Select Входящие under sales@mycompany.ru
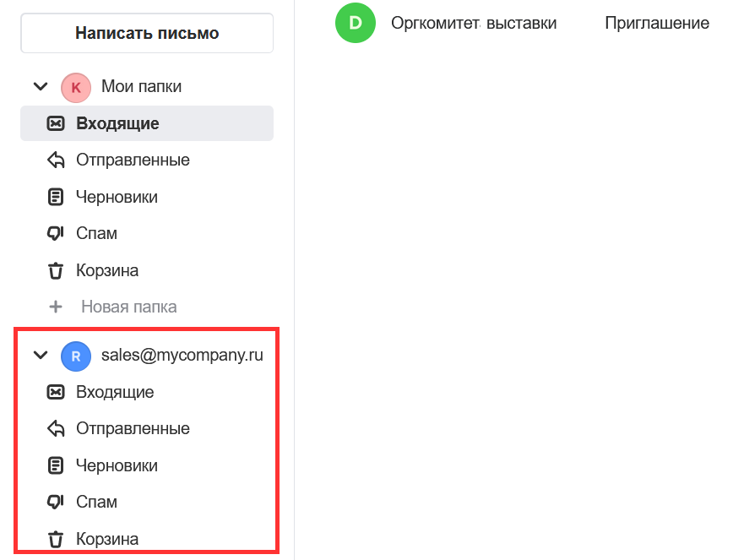The width and height of the screenshot is (733, 560). click(115, 392)
